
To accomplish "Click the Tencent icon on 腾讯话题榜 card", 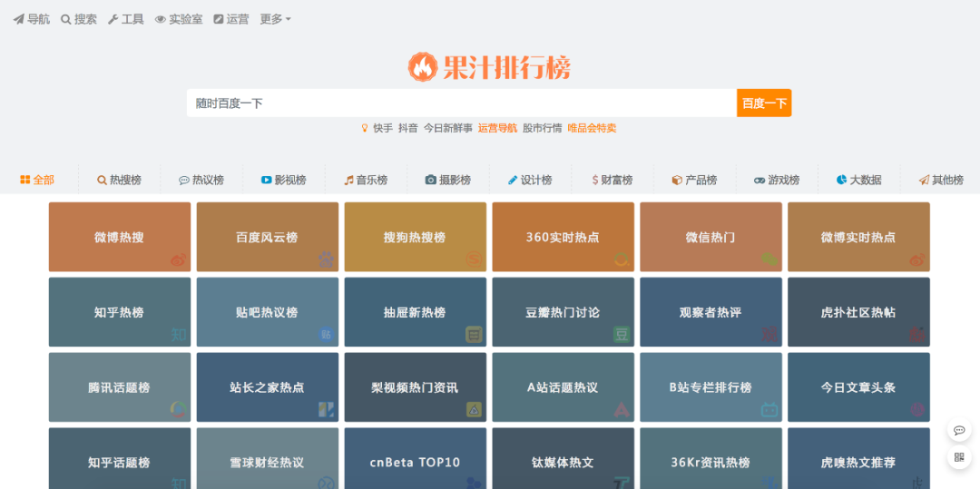I will 178,410.
